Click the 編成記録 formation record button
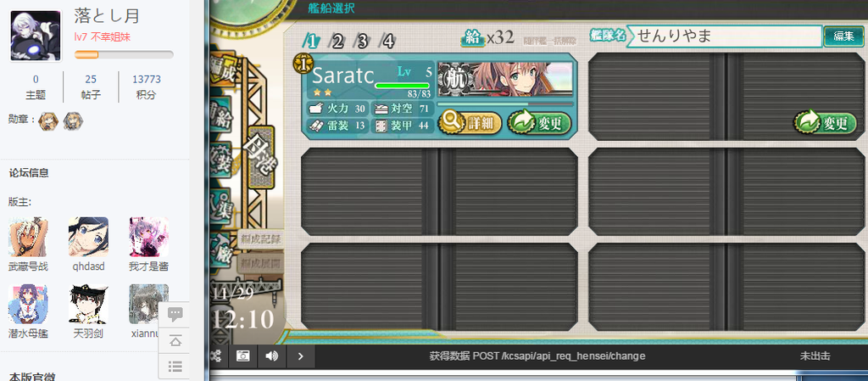 pos(261,240)
